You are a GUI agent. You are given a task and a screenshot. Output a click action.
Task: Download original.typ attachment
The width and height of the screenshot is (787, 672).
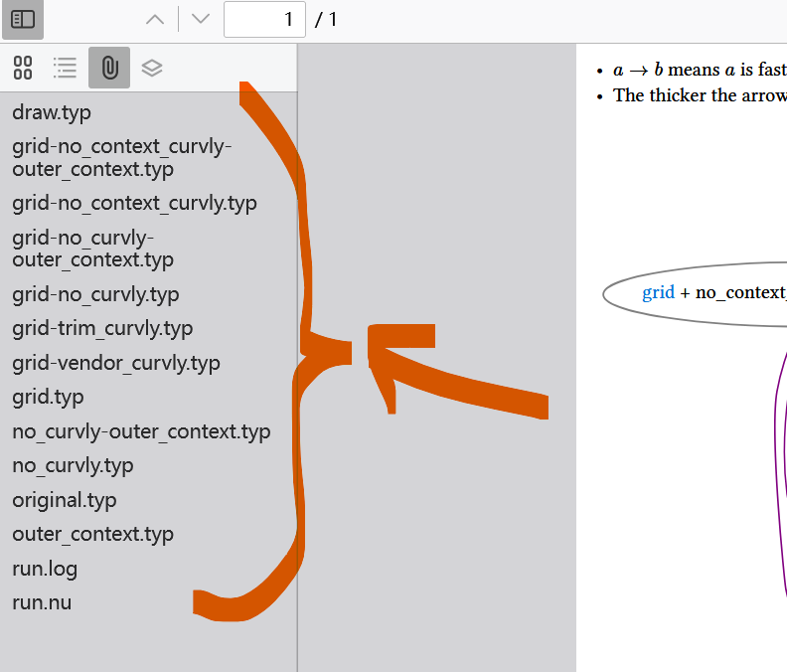65,500
